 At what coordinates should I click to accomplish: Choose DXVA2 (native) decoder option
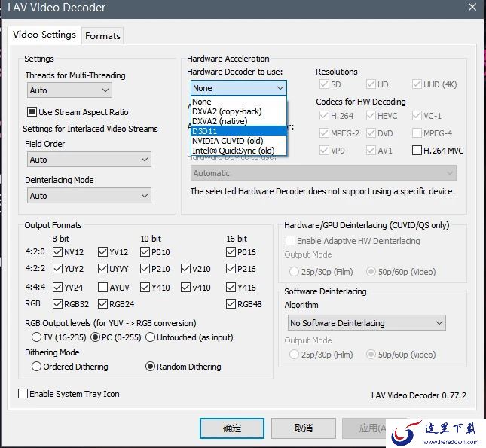(239, 121)
